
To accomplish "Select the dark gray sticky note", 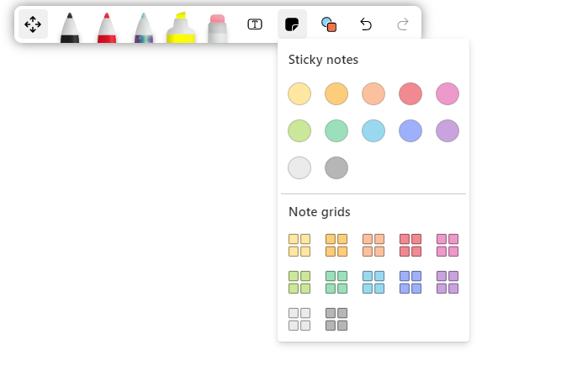I will (336, 168).
